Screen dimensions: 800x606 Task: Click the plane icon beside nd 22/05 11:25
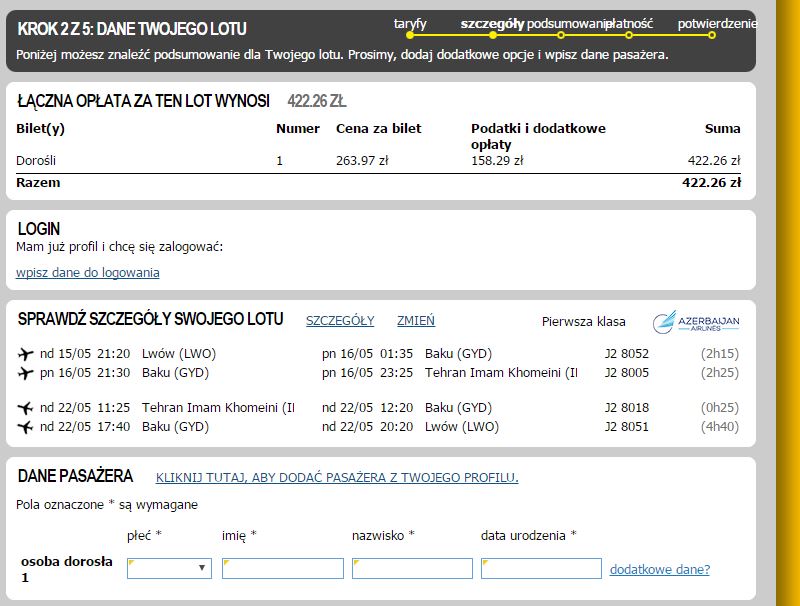pyautogui.click(x=26, y=408)
